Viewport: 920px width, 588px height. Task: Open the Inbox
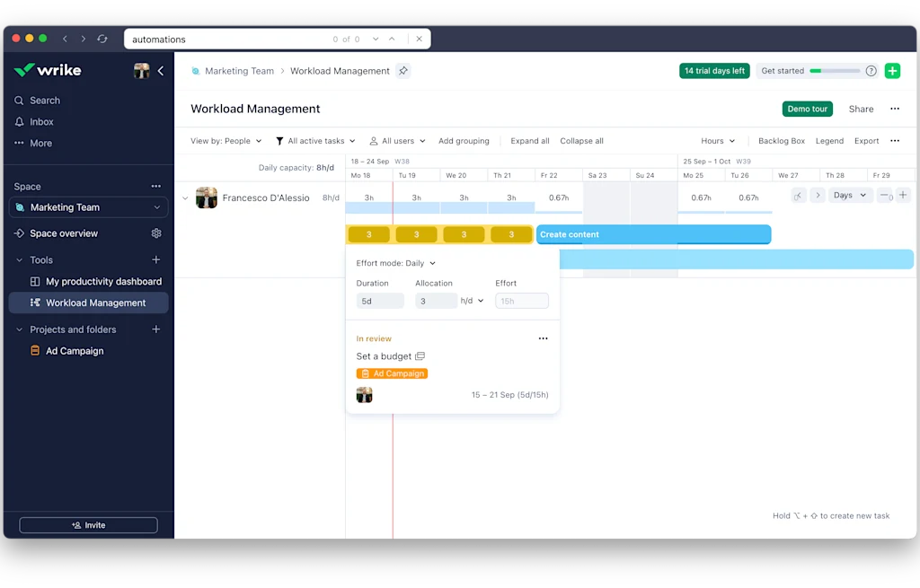pyautogui.click(x=34, y=122)
